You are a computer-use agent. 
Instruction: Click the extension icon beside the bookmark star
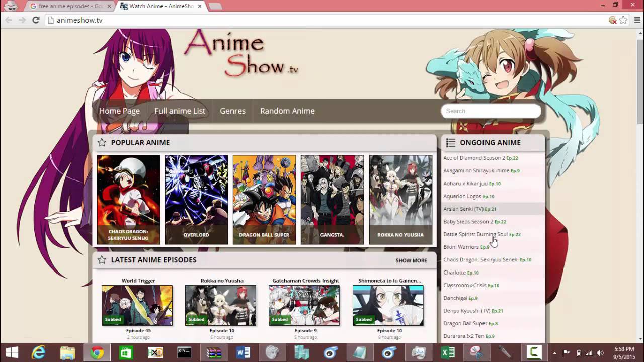coord(612,20)
